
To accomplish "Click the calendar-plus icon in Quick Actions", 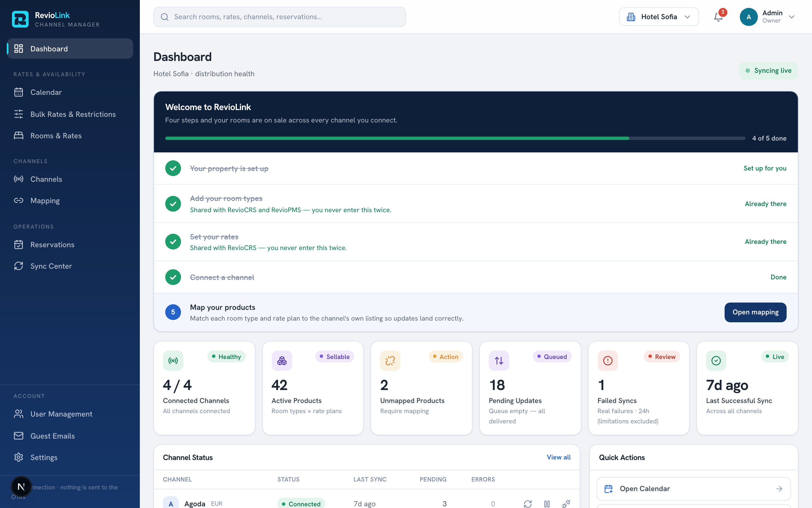I will 608,489.
